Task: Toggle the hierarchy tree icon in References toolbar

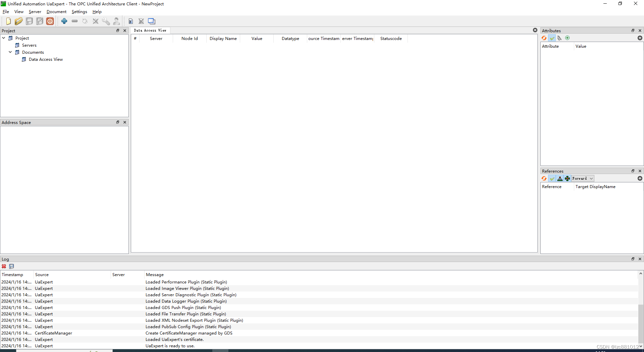Action: click(560, 178)
